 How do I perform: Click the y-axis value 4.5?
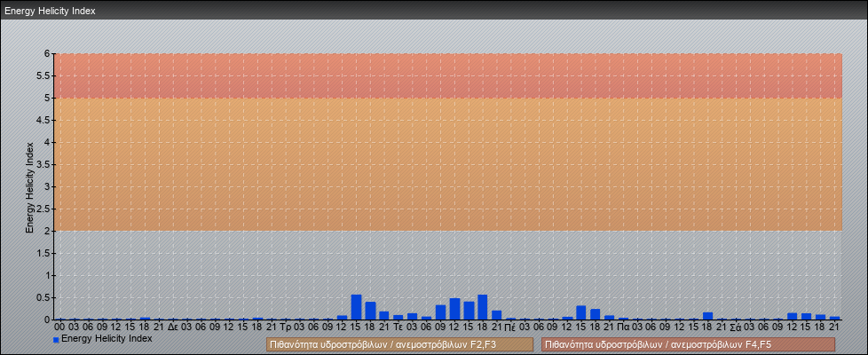click(x=44, y=120)
